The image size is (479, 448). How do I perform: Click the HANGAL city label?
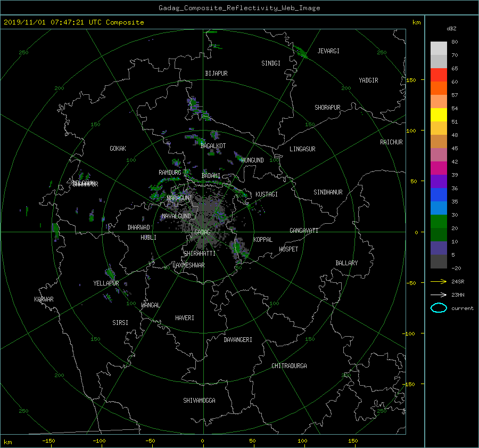[150, 305]
